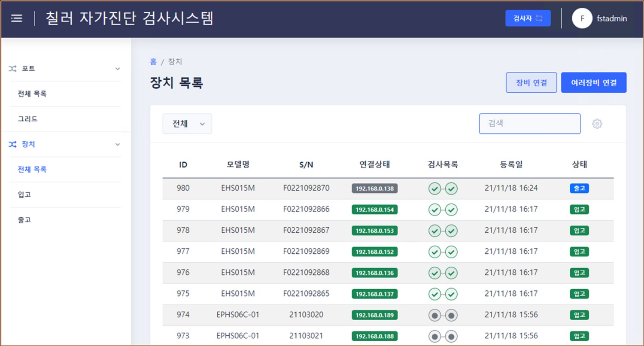Click the first check icon in row 976
This screenshot has width=644, height=346.
click(435, 273)
